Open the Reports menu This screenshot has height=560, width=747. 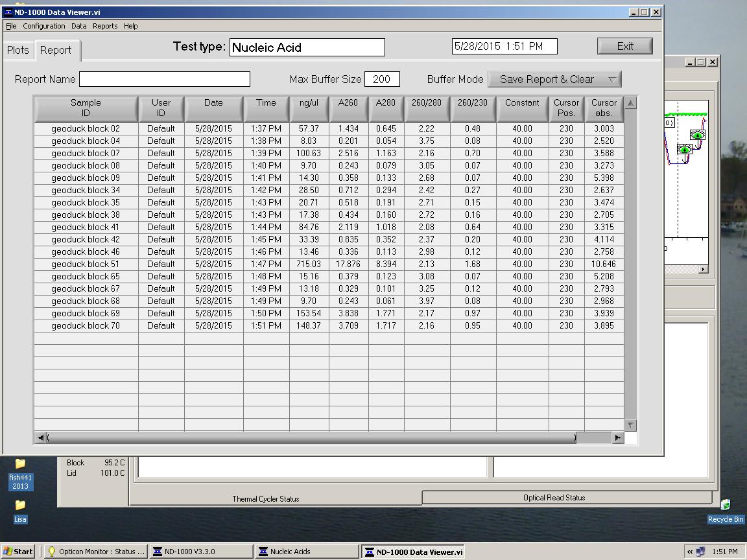[105, 26]
